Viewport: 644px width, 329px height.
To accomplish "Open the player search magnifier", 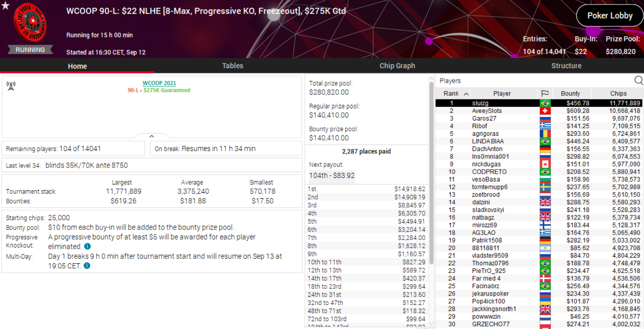I will point(638,81).
